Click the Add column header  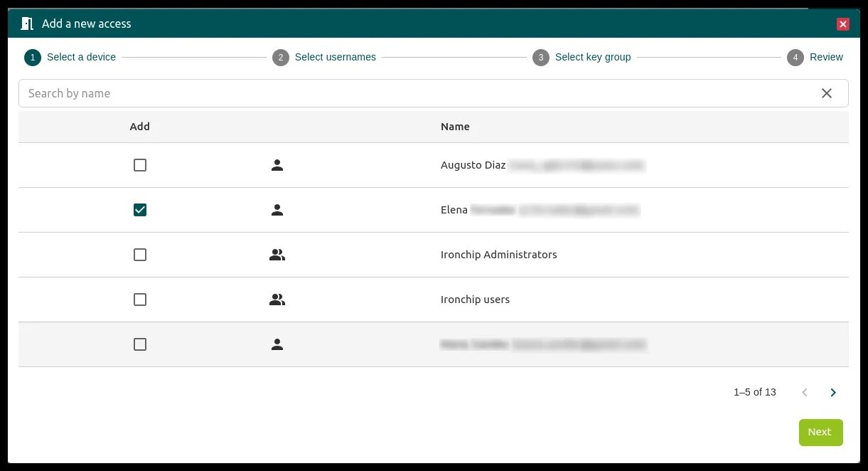coord(140,127)
